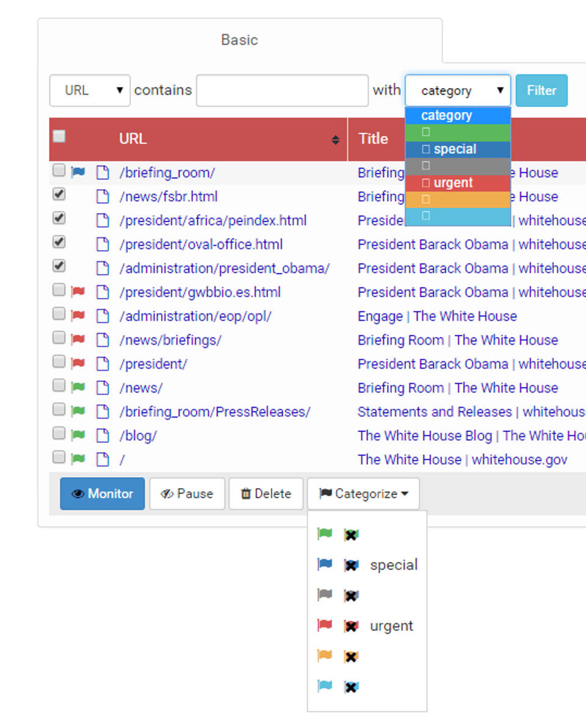Assign gray flag in Categorize menu
Image resolution: width=586 pixels, height=728 pixels.
click(x=325, y=595)
